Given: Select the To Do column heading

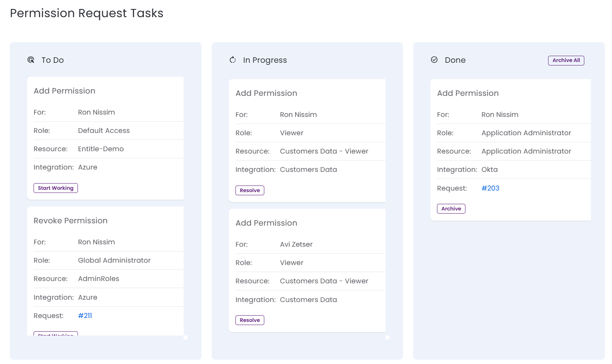Looking at the screenshot, I should 53,60.
